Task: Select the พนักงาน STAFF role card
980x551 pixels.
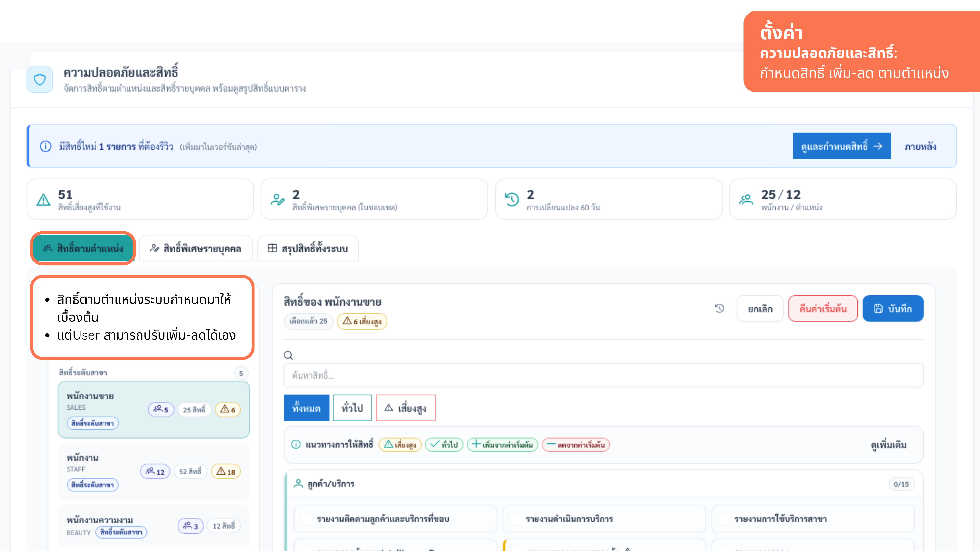Action: [x=154, y=471]
